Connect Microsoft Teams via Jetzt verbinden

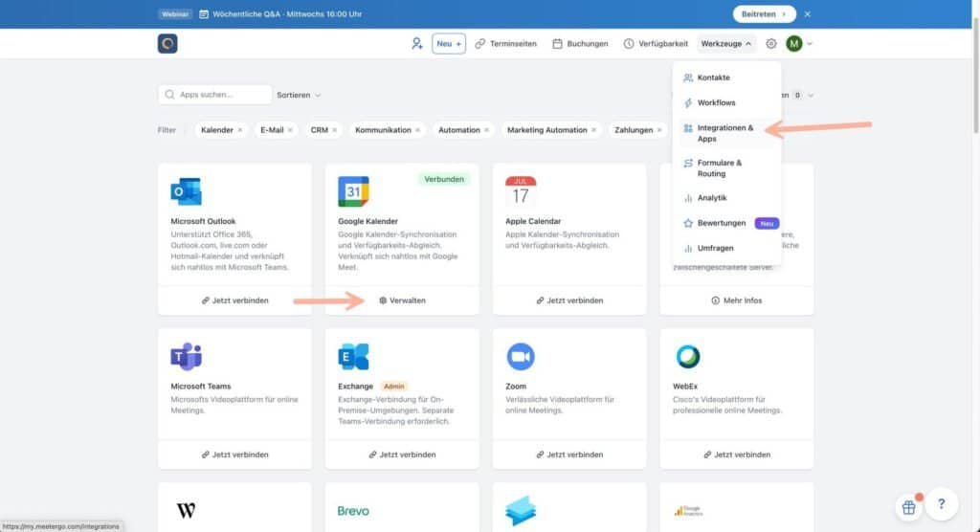tap(235, 454)
